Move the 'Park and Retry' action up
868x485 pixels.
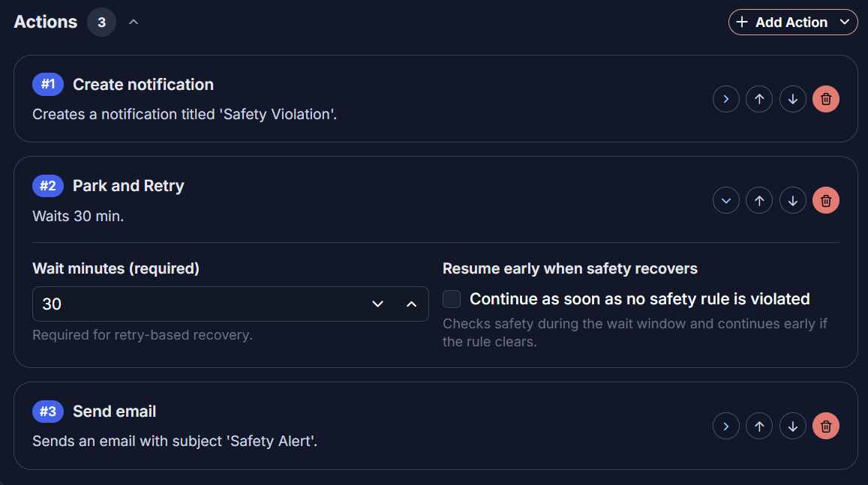click(x=759, y=200)
